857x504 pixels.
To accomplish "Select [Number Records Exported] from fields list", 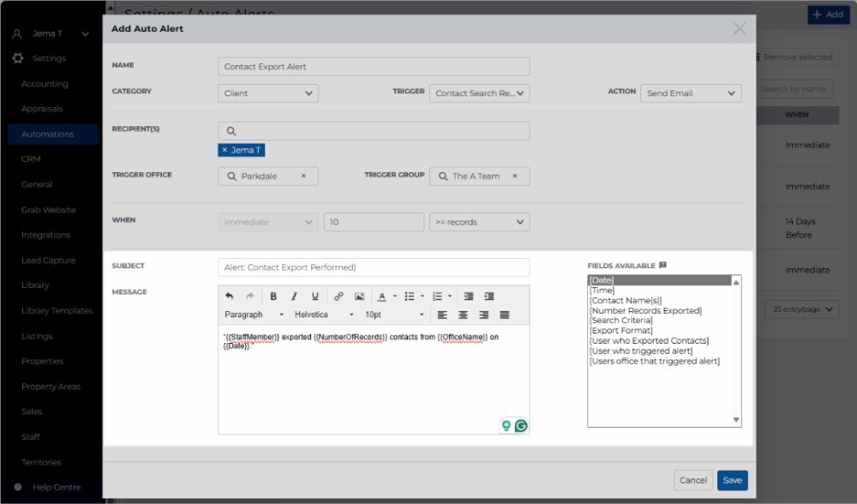I will pyautogui.click(x=645, y=310).
